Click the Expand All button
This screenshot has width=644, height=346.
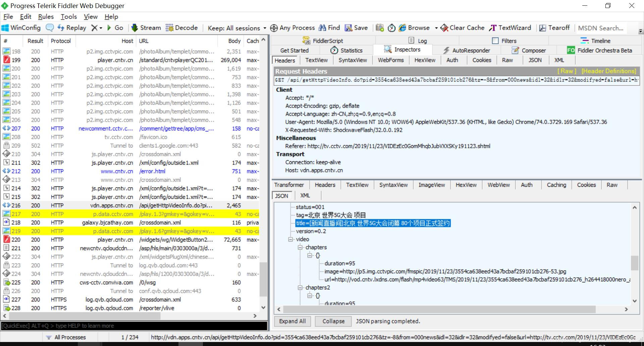pos(292,321)
